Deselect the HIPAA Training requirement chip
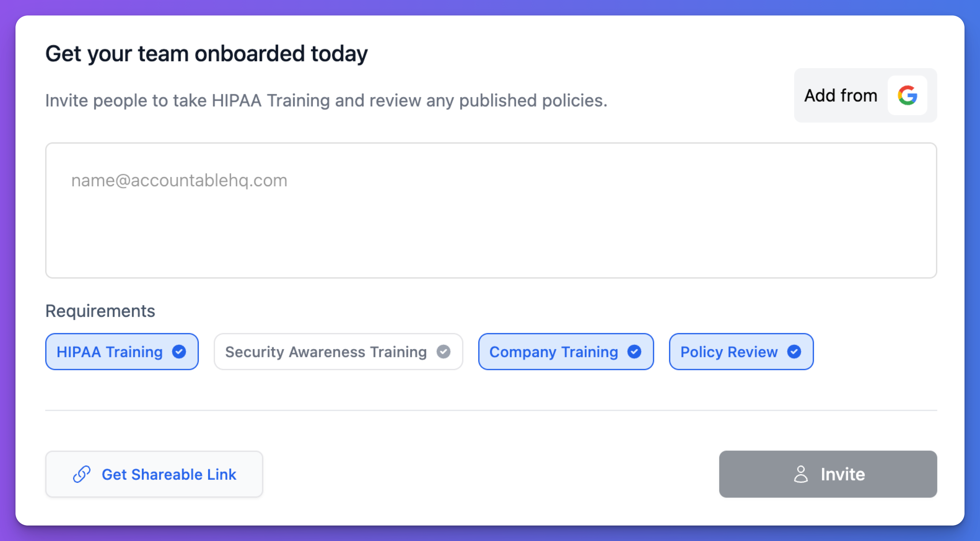 [122, 352]
